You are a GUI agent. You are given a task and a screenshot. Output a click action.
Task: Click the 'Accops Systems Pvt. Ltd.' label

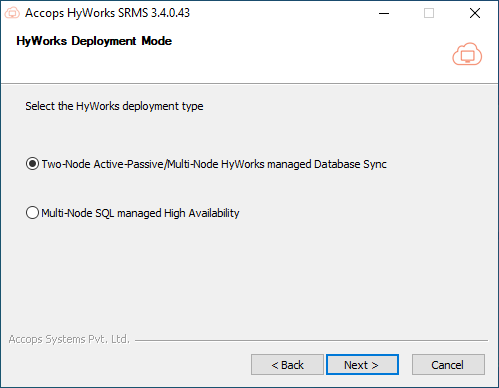69,339
